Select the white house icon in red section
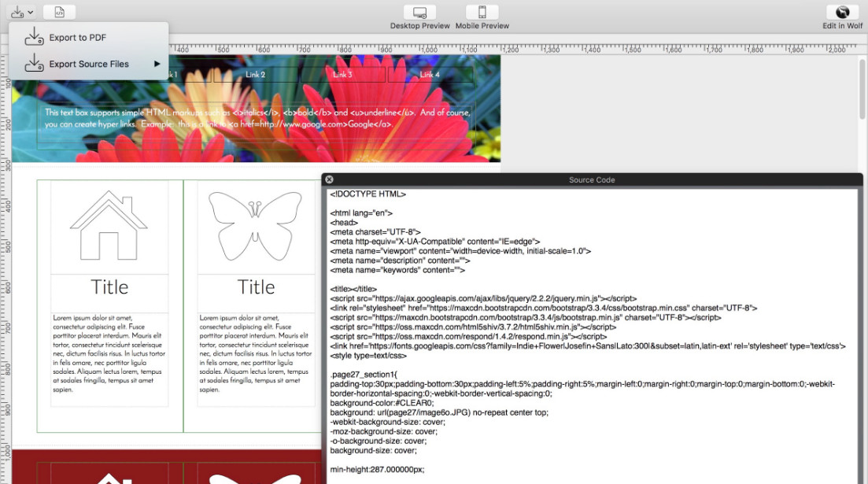The image size is (868, 484). pyautogui.click(x=109, y=478)
